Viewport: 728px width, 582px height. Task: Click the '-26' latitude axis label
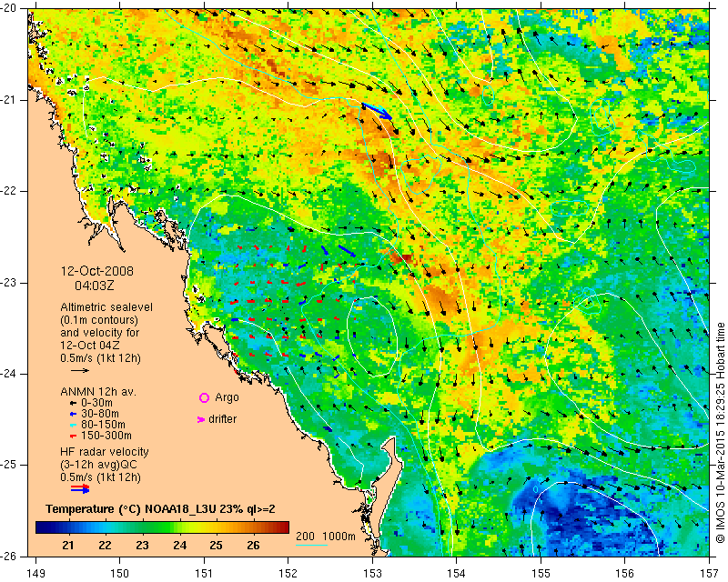(10, 556)
